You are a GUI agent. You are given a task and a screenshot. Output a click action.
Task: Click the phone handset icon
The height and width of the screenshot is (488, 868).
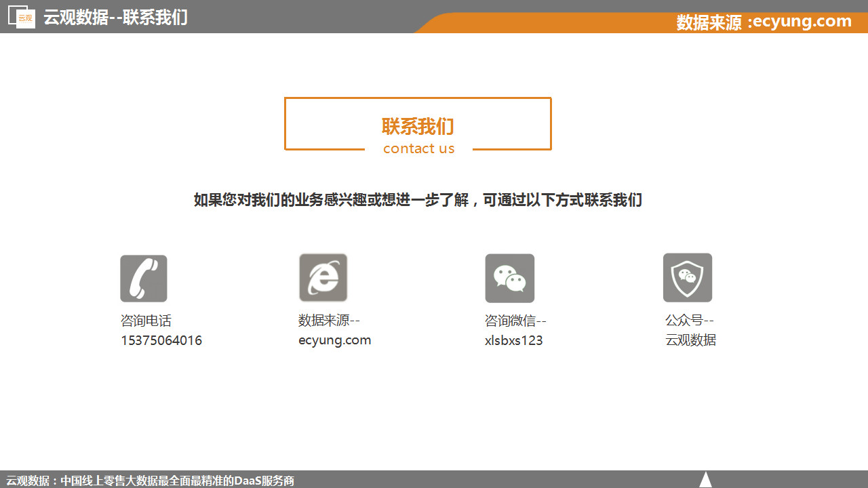click(144, 278)
